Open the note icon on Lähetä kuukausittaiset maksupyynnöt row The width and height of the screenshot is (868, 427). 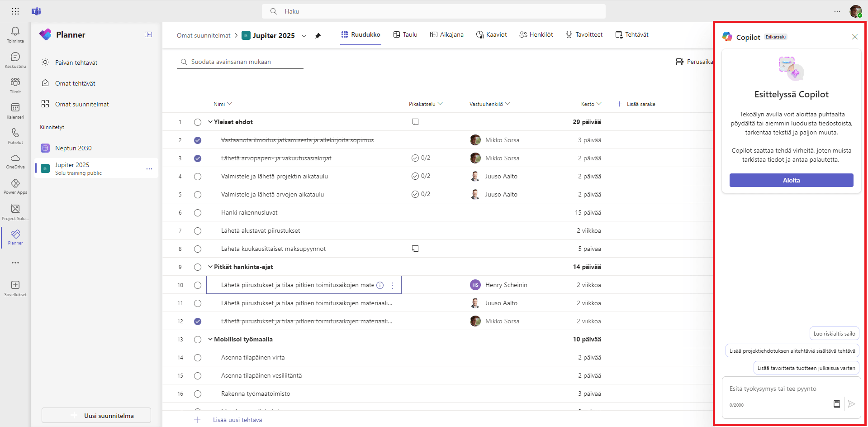(415, 249)
